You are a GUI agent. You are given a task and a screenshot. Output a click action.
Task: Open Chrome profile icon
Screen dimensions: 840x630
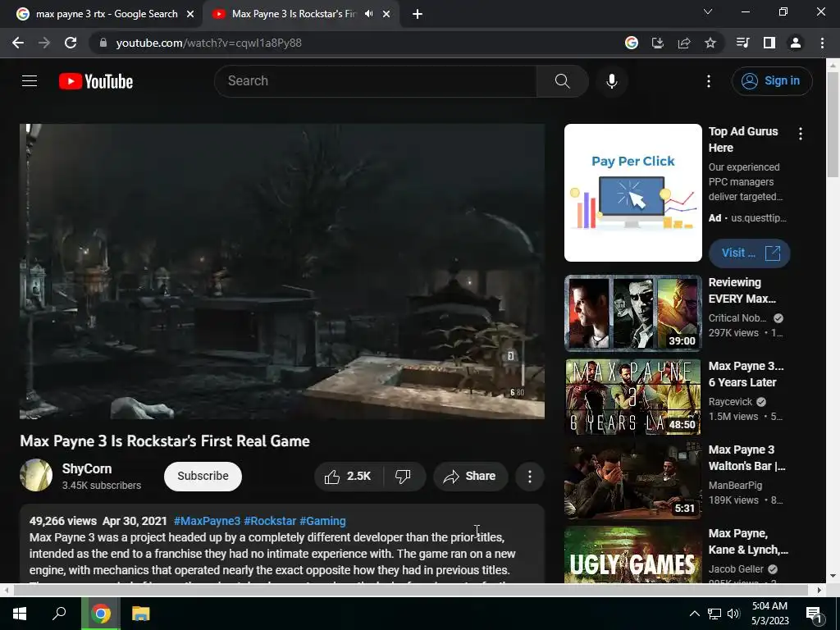796,43
